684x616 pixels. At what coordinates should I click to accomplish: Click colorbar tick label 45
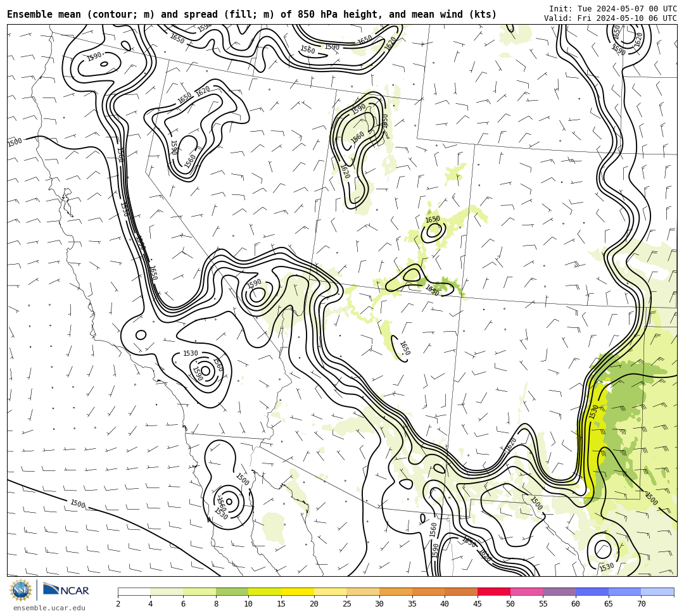pyautogui.click(x=478, y=604)
